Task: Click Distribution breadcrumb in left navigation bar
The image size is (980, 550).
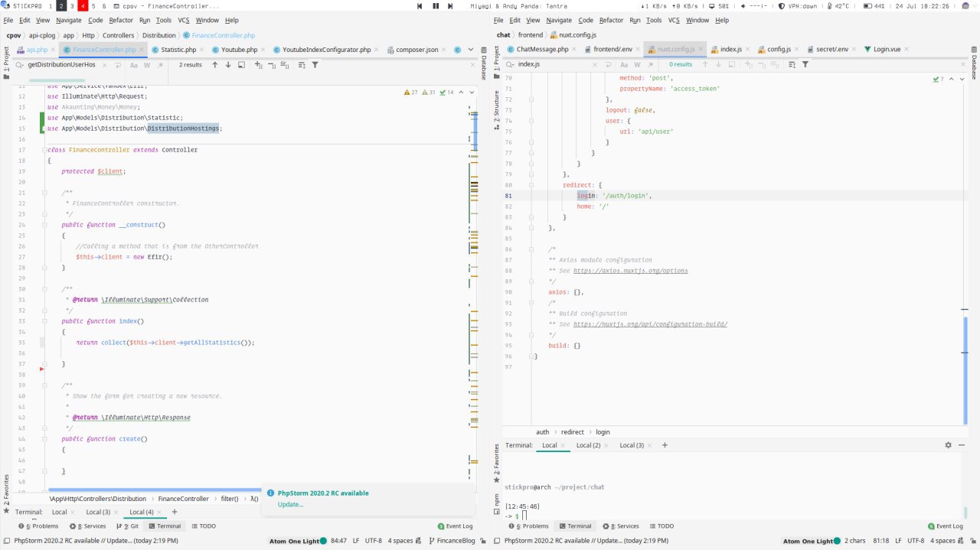Action: pyautogui.click(x=158, y=35)
